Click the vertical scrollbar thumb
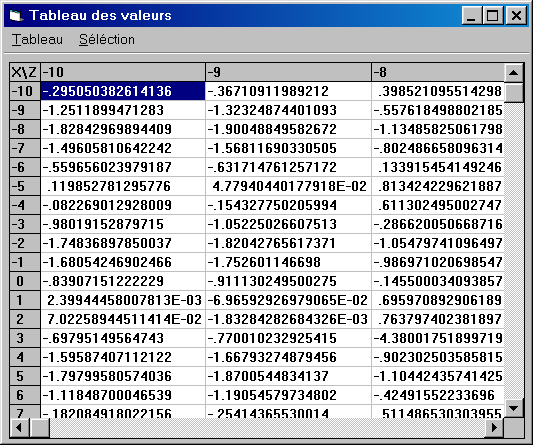This screenshot has height=445, width=533. click(513, 92)
